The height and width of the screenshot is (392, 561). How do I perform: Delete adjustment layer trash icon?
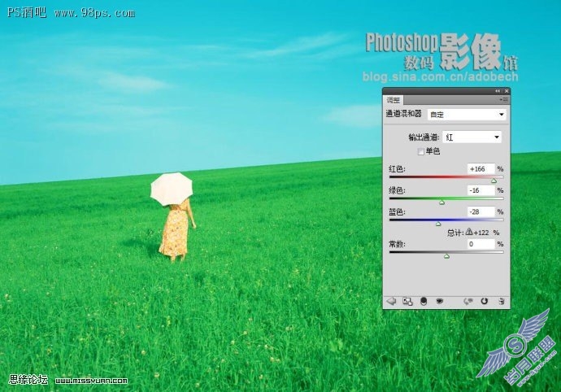pyautogui.click(x=502, y=302)
